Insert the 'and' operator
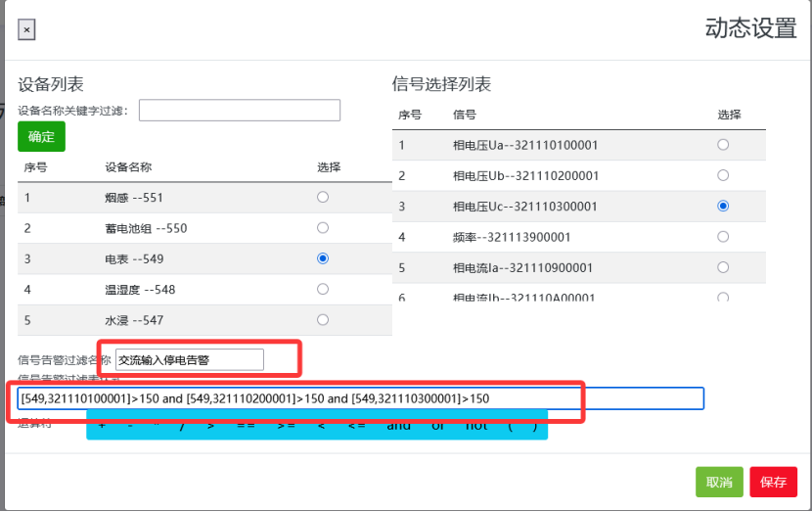This screenshot has width=812, height=512. click(x=398, y=426)
